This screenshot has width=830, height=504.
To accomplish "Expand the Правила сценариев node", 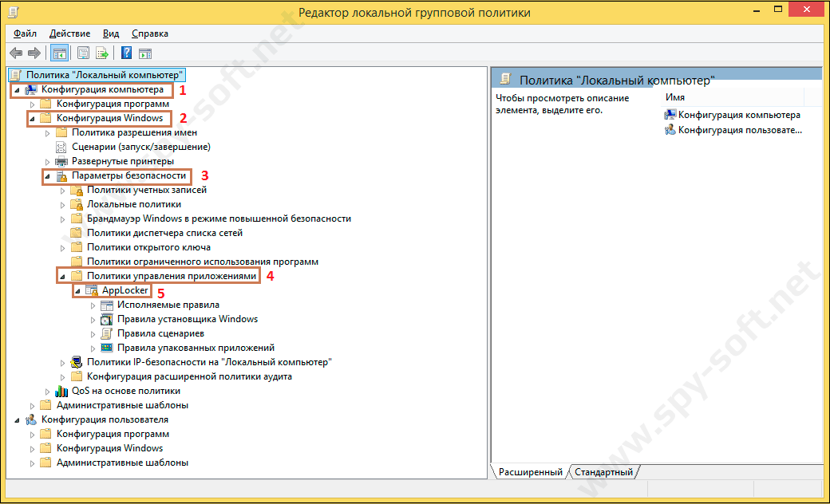I will pos(93,334).
